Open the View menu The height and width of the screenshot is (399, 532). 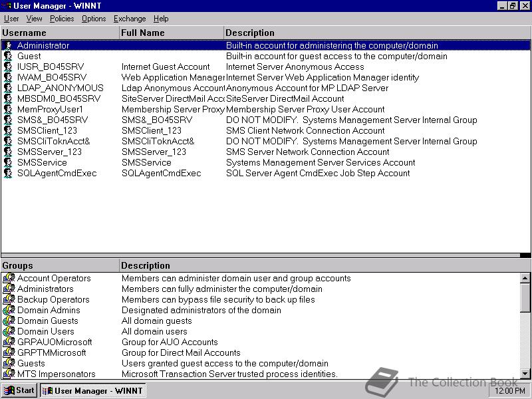click(x=35, y=19)
